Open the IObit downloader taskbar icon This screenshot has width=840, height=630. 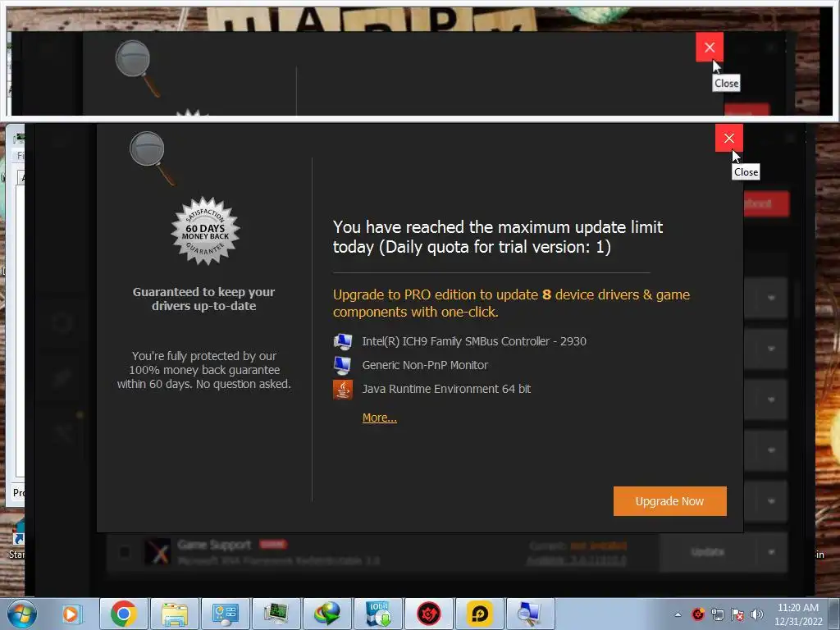(378, 614)
